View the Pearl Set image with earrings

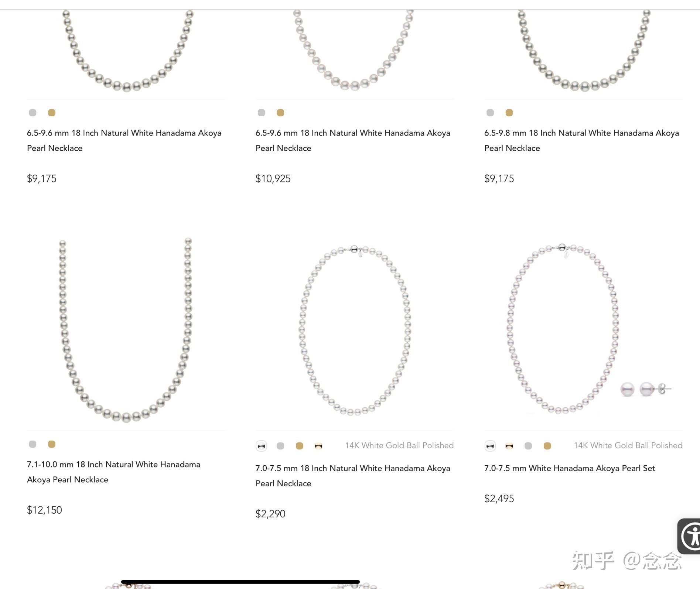[583, 329]
